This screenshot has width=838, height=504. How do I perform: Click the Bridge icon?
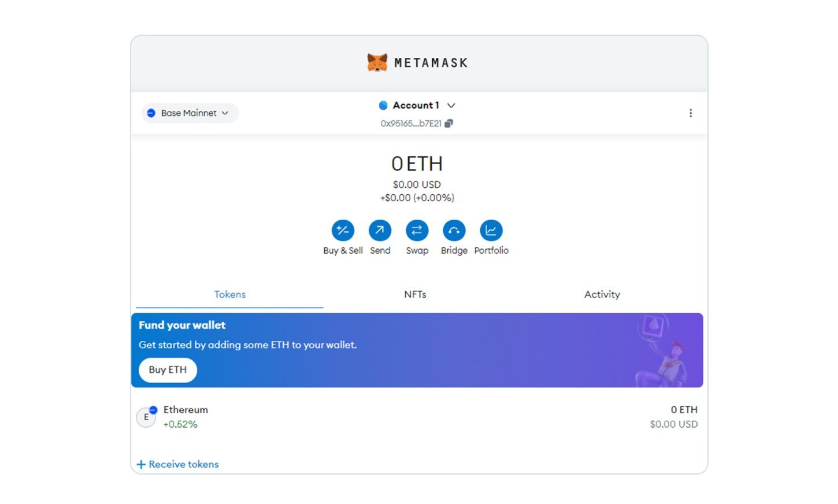point(454,231)
